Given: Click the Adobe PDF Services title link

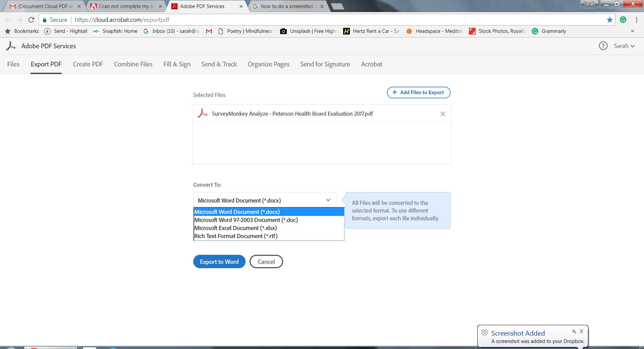Looking at the screenshot, I should click(49, 46).
